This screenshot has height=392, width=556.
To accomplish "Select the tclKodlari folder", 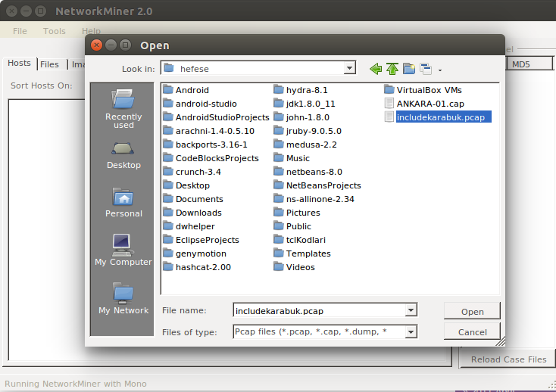I will click(300, 240).
